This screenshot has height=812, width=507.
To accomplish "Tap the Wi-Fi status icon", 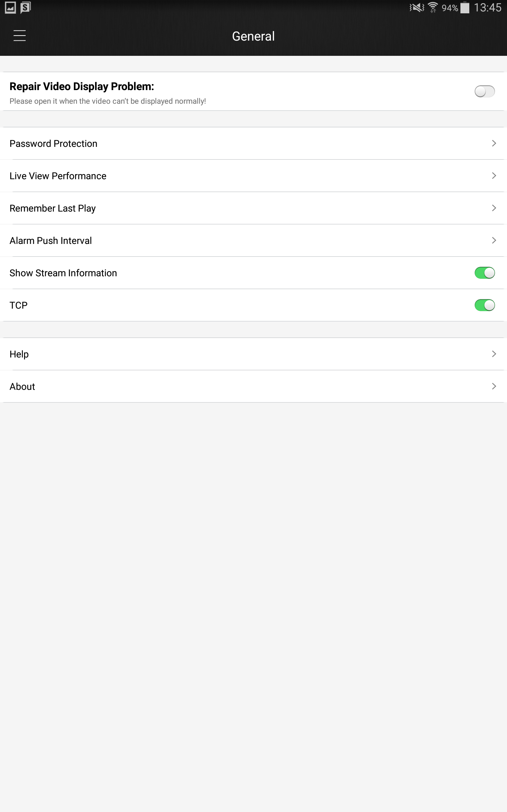I will point(433,7).
